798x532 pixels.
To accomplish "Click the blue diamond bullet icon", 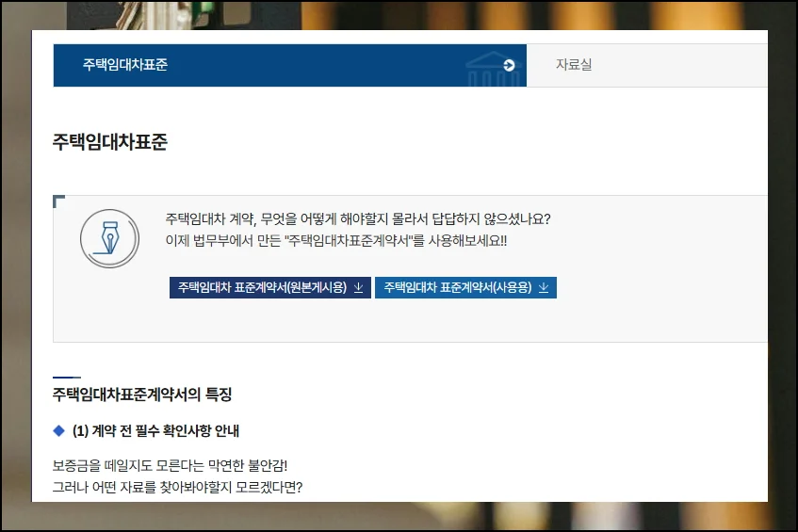I will (59, 431).
